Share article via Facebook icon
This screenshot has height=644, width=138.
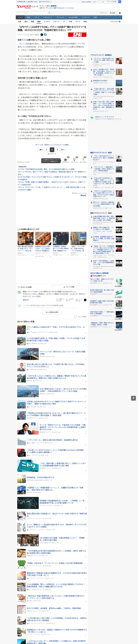click(x=45, y=35)
